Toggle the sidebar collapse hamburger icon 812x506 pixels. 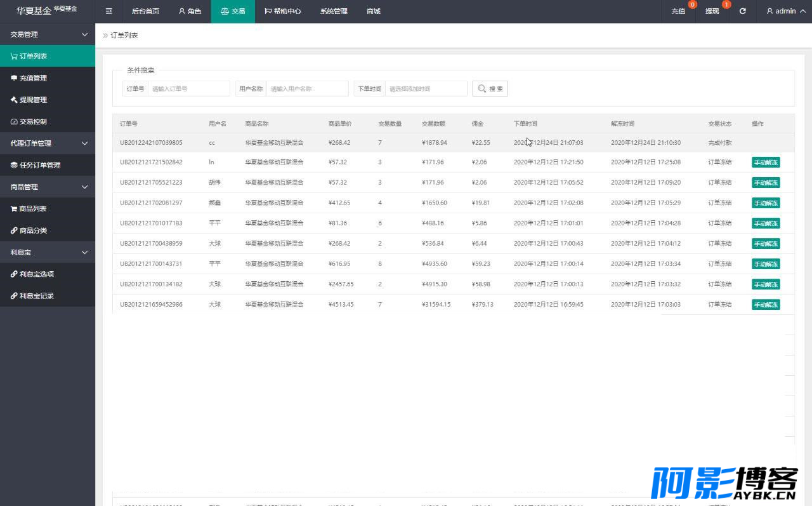click(108, 11)
